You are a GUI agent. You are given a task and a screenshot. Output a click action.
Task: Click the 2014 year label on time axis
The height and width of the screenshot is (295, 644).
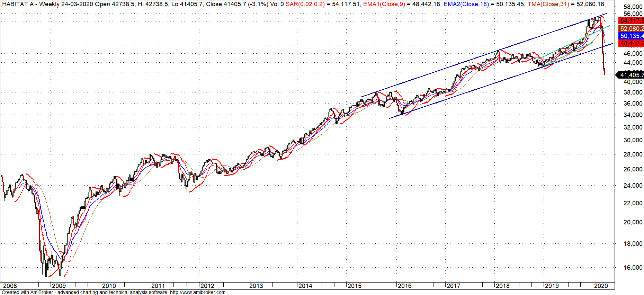pos(305,286)
